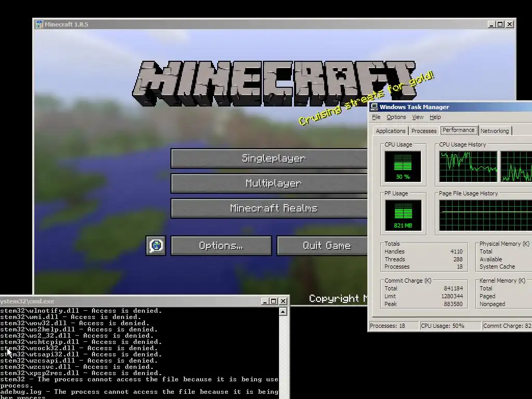Click the Handles value 4110

tap(456, 251)
